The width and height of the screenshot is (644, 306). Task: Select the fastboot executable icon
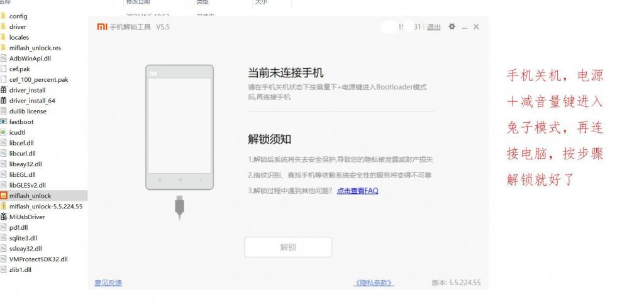[4, 122]
